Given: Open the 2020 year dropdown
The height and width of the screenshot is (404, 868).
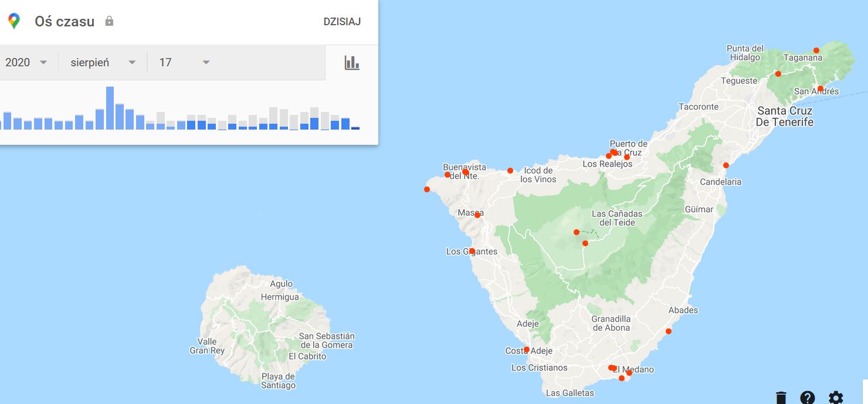Looking at the screenshot, I should pyautogui.click(x=26, y=63).
